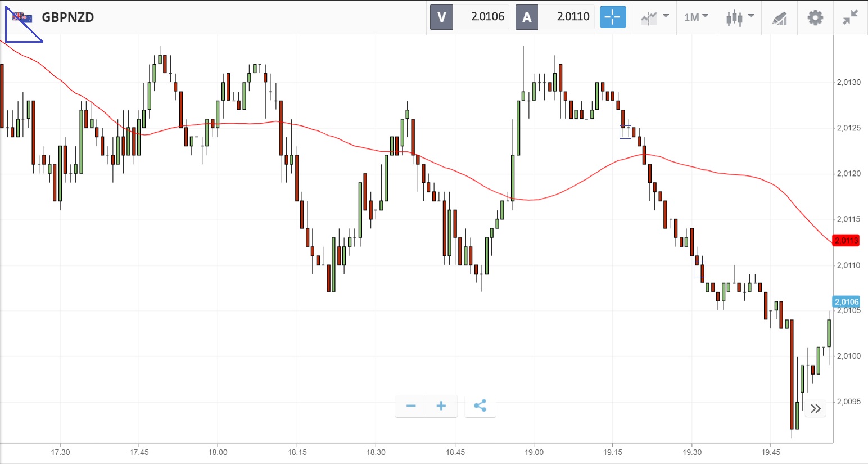Image resolution: width=868 pixels, height=464 pixels.
Task: Click the 2.0120 price axis label
Action: coord(848,174)
